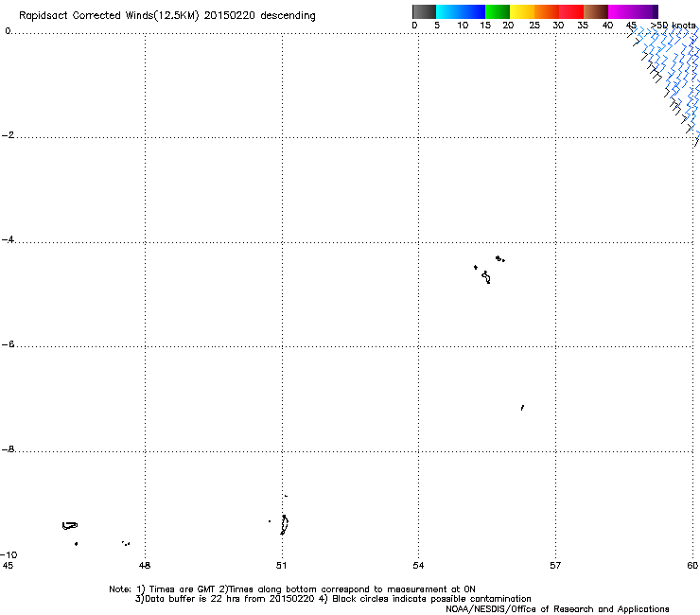The image size is (700, 615).
Task: Click the latitude label -10
Action: tap(9, 554)
